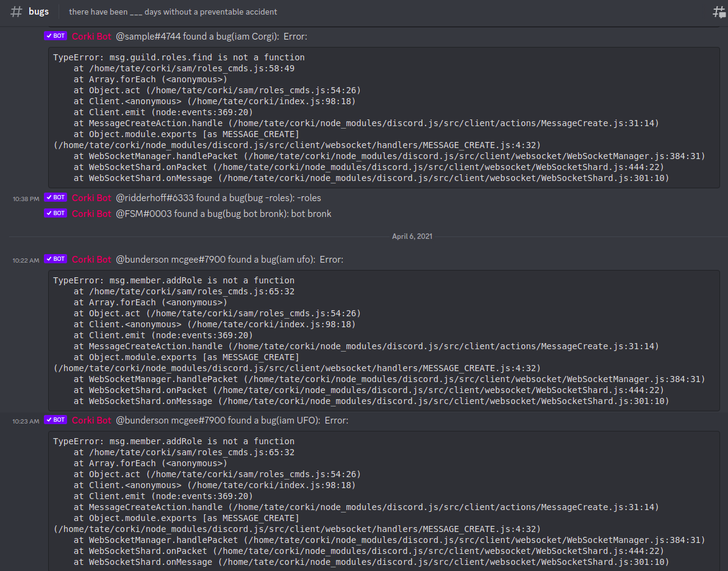Image resolution: width=728 pixels, height=571 pixels.
Task: Click the @sample#4744 mention
Action: pyautogui.click(x=148, y=36)
